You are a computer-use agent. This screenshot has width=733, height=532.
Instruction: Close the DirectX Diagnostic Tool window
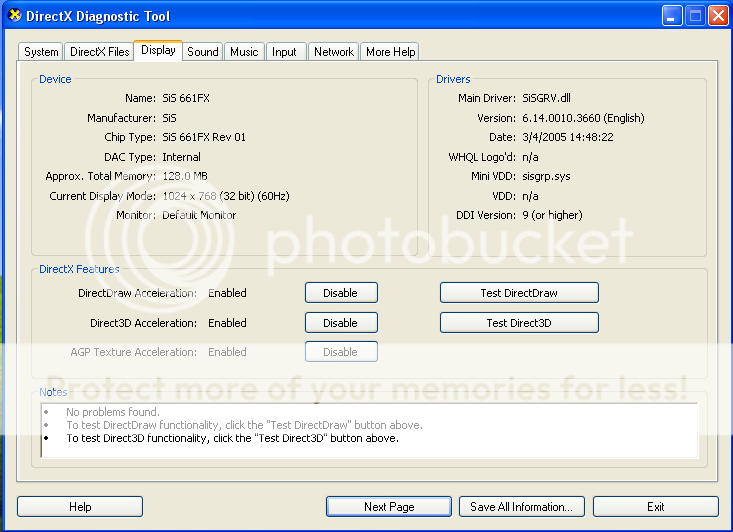pyautogui.click(x=718, y=16)
